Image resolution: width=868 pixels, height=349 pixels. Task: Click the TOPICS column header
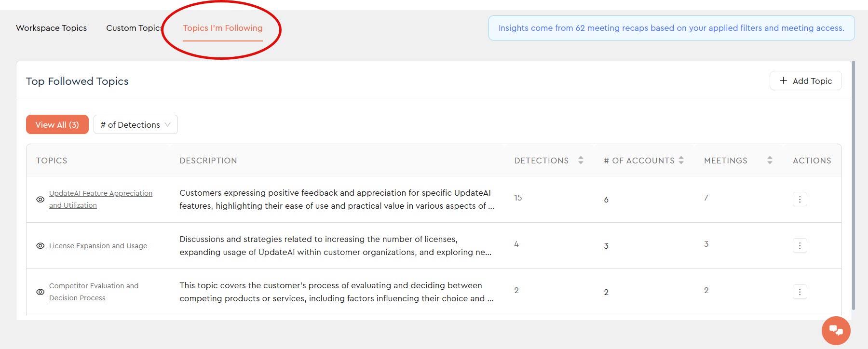tap(52, 161)
